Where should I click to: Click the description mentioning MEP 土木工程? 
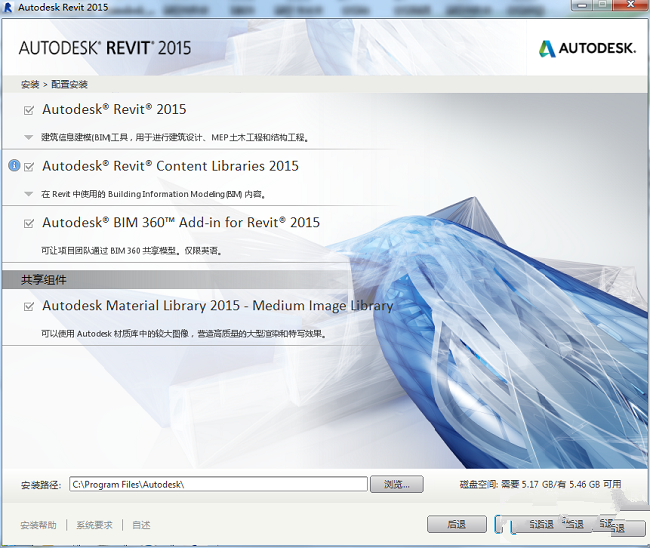pyautogui.click(x=175, y=137)
